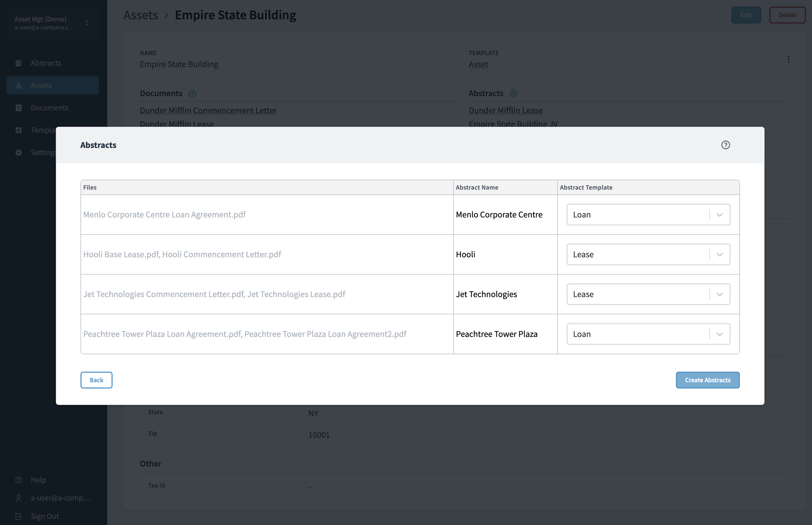Click the help question-mark icon in Abstracts dialog

[x=725, y=145]
